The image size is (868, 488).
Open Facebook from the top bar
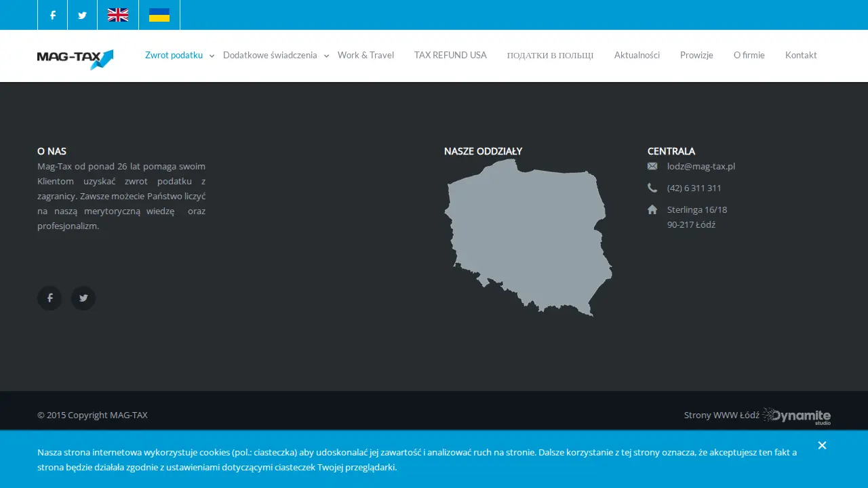click(x=52, y=15)
